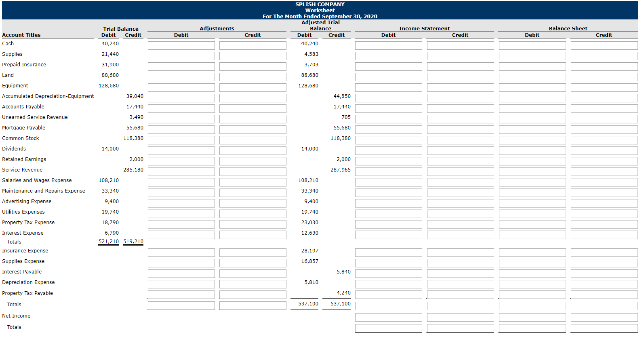Click adjusted Accumulated Depreciation value 44,850

pyautogui.click(x=342, y=96)
